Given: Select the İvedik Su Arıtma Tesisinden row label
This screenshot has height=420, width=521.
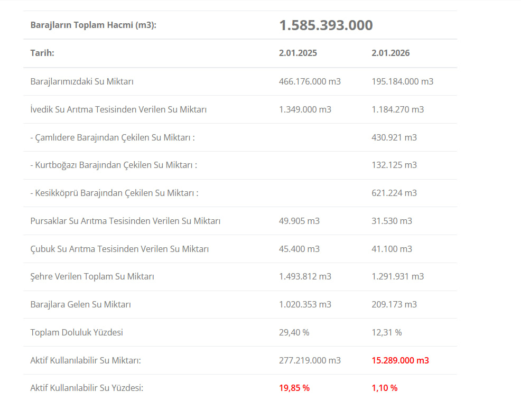Looking at the screenshot, I should 118,110.
